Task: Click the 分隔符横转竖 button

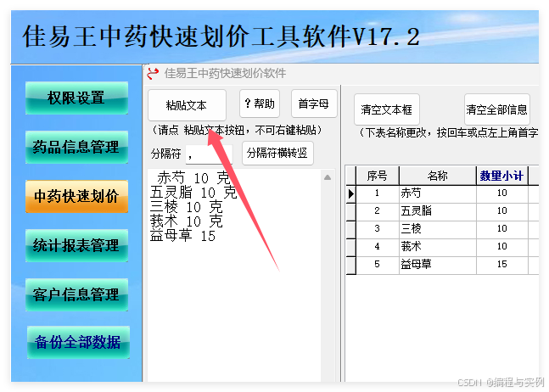Action: point(277,153)
